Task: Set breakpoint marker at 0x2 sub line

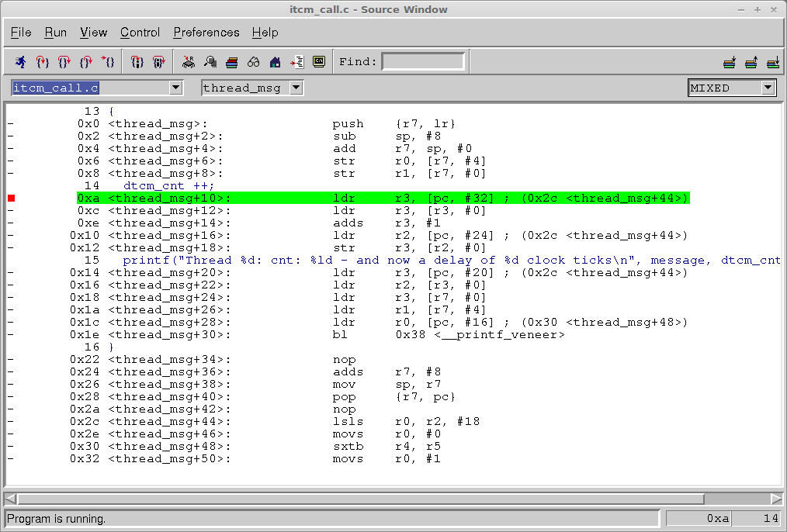Action: click(x=11, y=136)
